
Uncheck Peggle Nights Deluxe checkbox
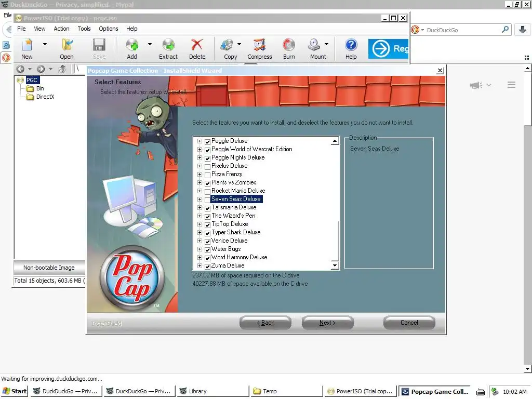[208, 158]
